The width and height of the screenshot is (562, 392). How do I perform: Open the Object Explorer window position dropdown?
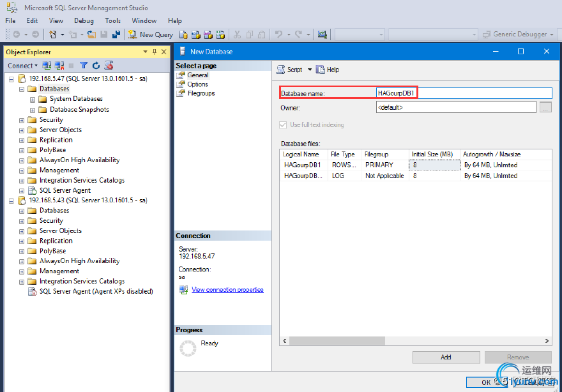(145, 52)
